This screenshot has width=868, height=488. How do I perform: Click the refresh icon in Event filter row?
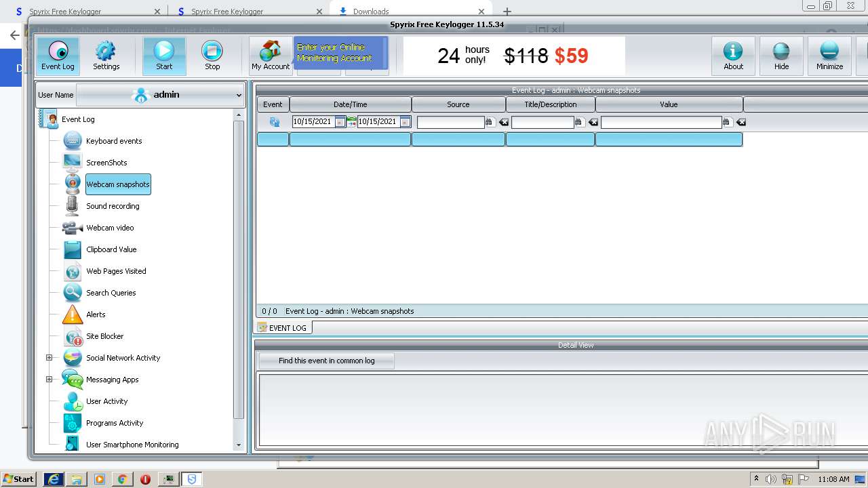[x=274, y=122]
